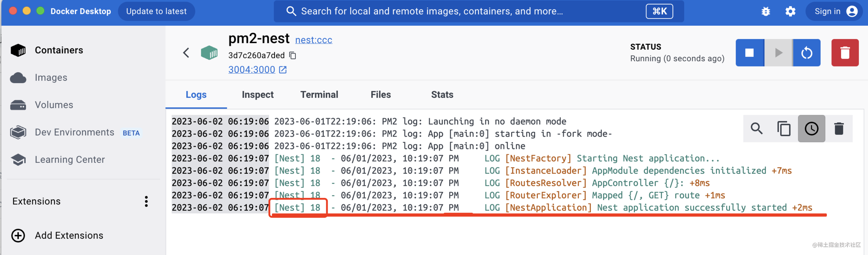Restart the pm2-nest container

806,53
